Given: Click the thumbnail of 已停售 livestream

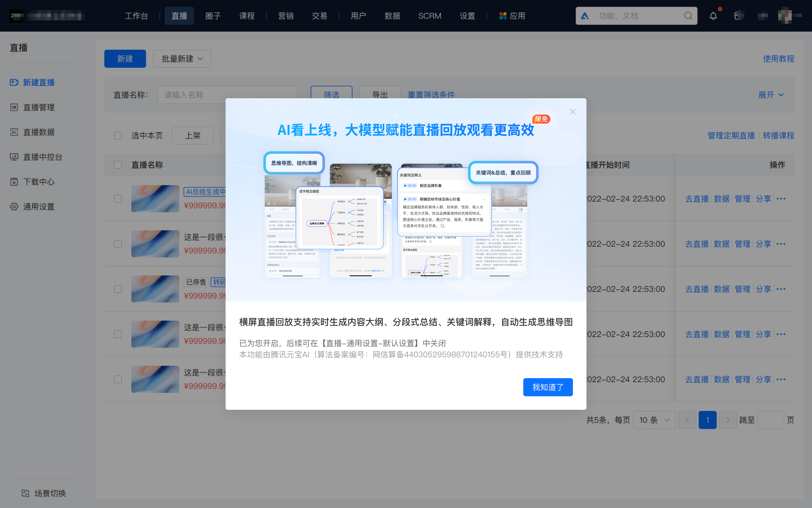Looking at the screenshot, I should tap(155, 289).
